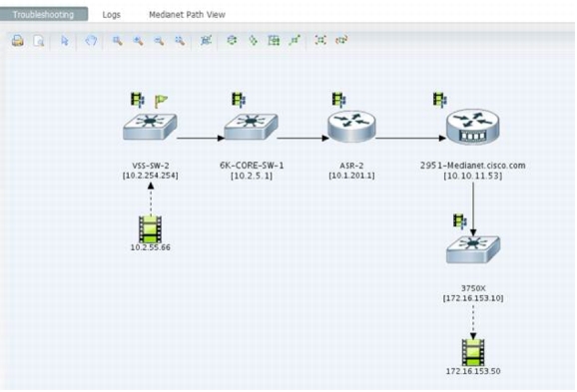
Task: Select the 10.2.55.66 media endpoint
Action: pos(150,229)
